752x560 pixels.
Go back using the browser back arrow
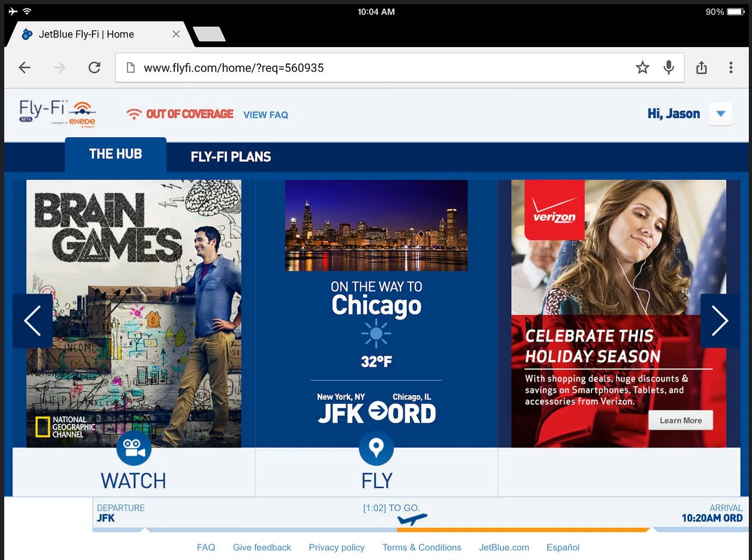[x=24, y=68]
